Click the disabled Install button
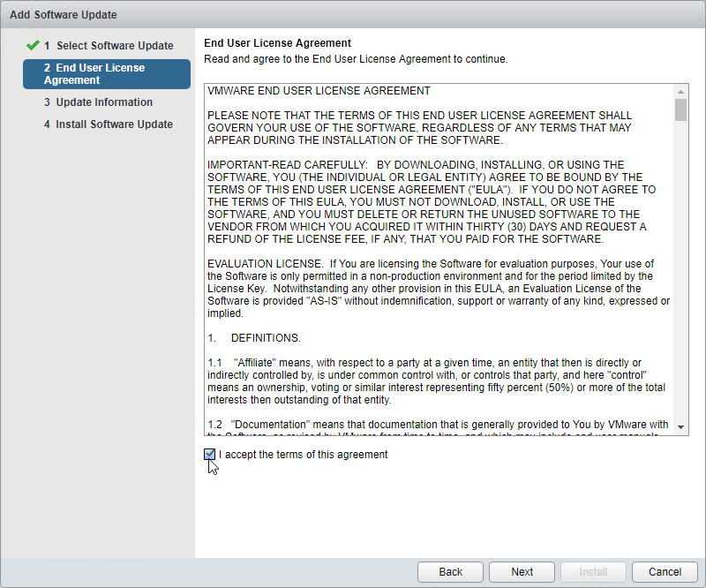The width and height of the screenshot is (706, 588). coord(593,572)
